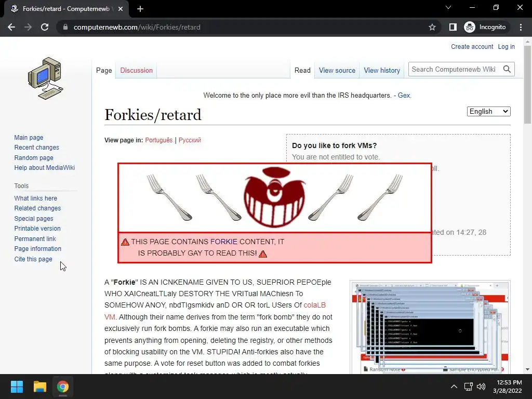Click Cite this page link
This screenshot has height=399, width=532.
point(33,259)
